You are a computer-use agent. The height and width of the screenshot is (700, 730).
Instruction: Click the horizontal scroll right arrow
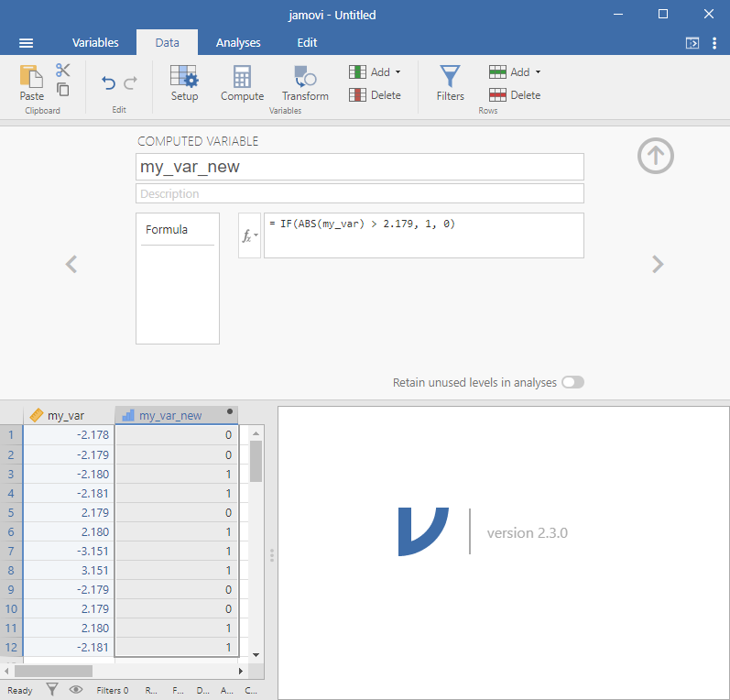coord(241,671)
